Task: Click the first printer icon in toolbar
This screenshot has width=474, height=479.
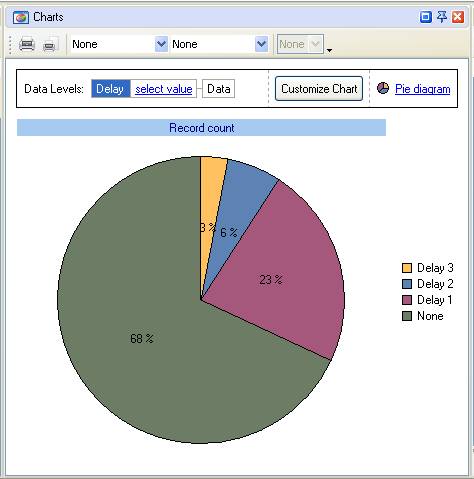Action: click(27, 44)
